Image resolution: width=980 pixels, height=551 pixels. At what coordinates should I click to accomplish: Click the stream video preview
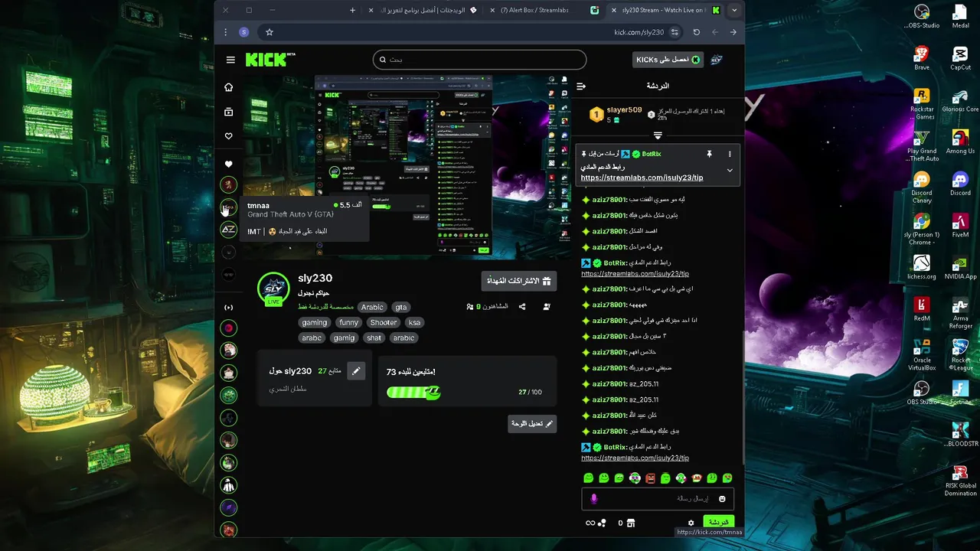pos(406,167)
